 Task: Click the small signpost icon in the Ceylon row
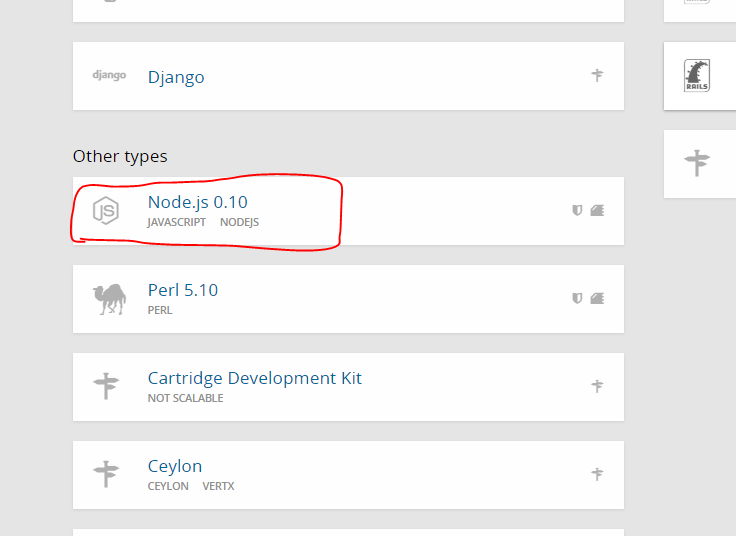click(x=597, y=474)
